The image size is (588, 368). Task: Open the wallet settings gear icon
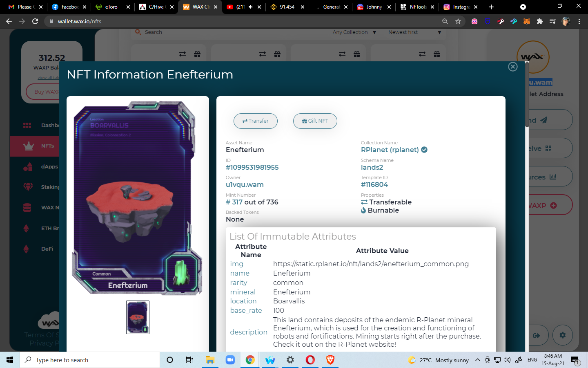click(x=563, y=335)
